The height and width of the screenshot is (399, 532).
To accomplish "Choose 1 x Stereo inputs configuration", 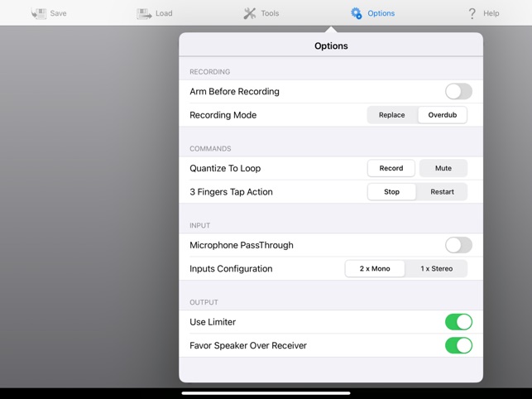I will pyautogui.click(x=437, y=268).
